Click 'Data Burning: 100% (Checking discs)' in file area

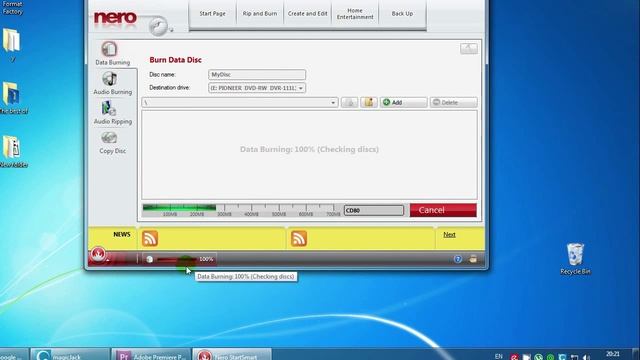click(x=309, y=149)
